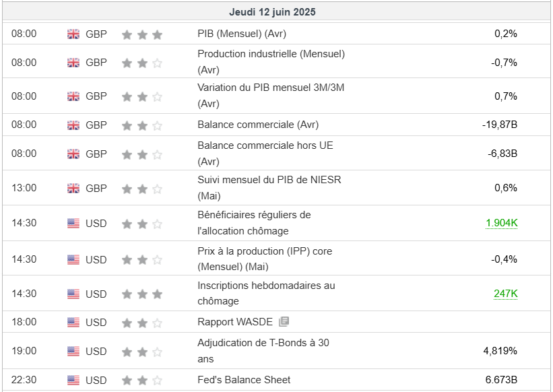This screenshot has width=553, height=392.
Task: Click the star rating in Production industrielle row
Action: pos(141,63)
